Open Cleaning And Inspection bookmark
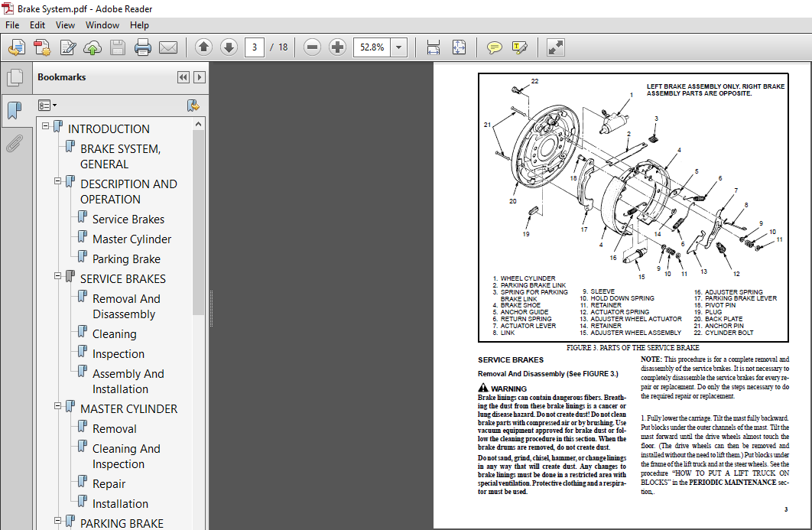The height and width of the screenshot is (530, 812). [126, 457]
